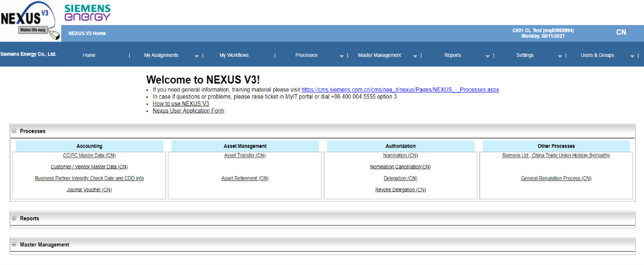Open CC/PC Master Data (CN) process
This screenshot has width=644, height=265.
click(89, 156)
